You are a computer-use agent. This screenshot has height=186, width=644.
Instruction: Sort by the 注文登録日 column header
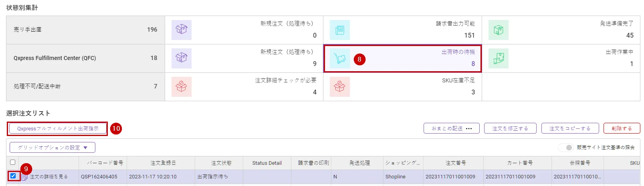pos(163,163)
